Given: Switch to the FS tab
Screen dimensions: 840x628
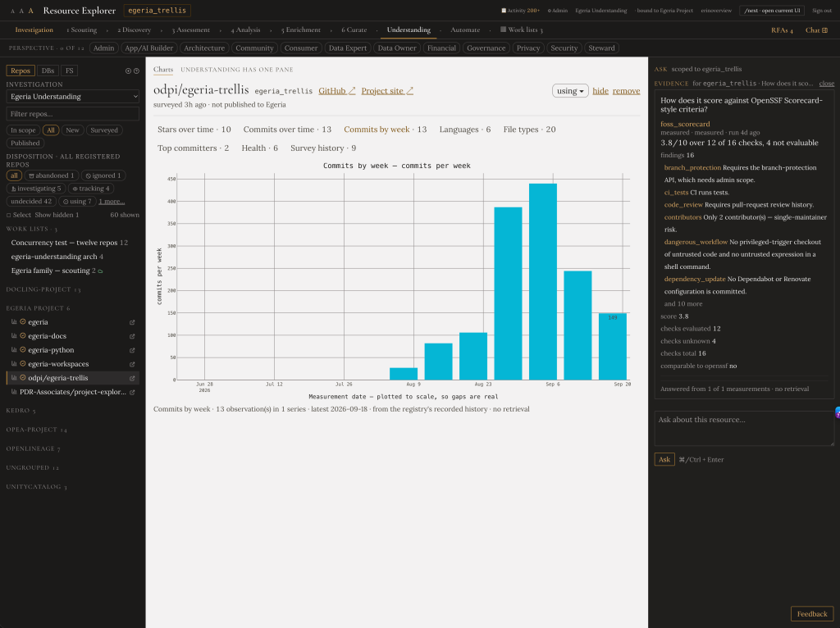Looking at the screenshot, I should point(69,71).
